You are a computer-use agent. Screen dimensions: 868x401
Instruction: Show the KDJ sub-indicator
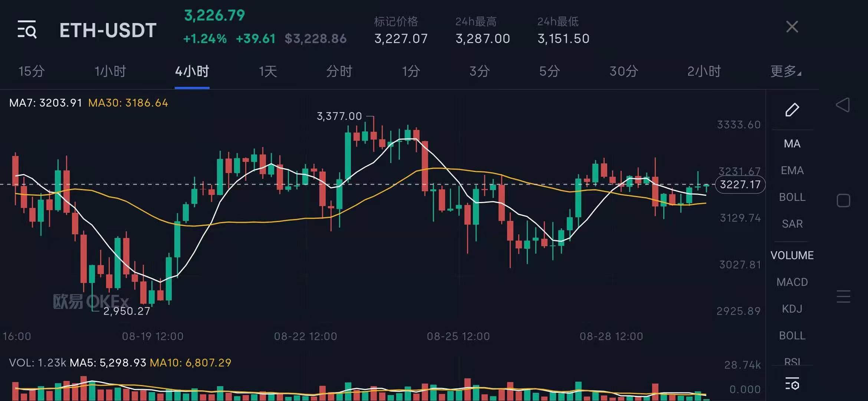coord(792,309)
